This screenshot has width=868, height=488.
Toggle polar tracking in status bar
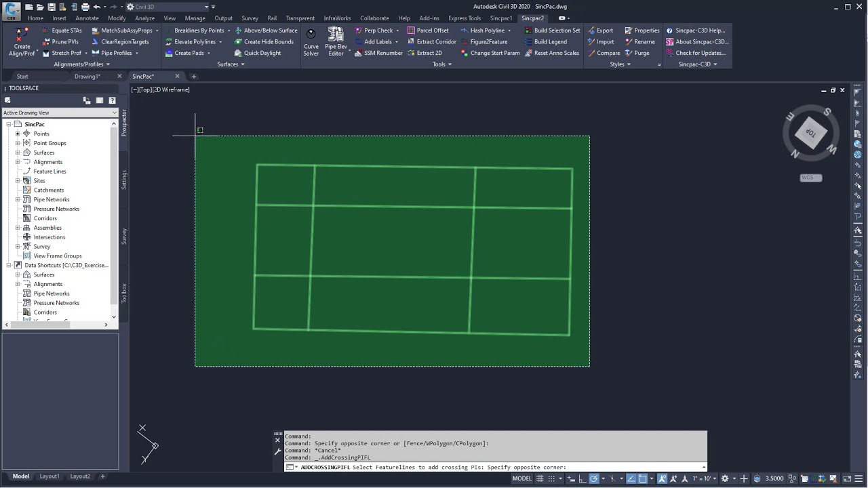(x=594, y=479)
